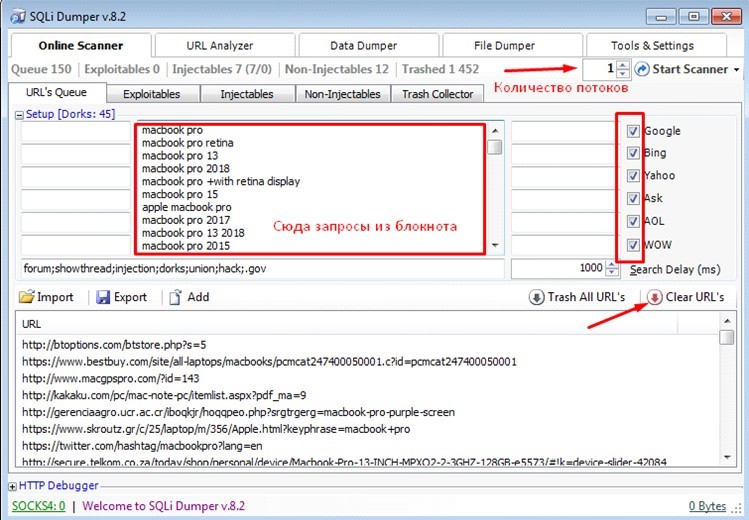Click the Export floppy disk icon

pyautogui.click(x=103, y=297)
